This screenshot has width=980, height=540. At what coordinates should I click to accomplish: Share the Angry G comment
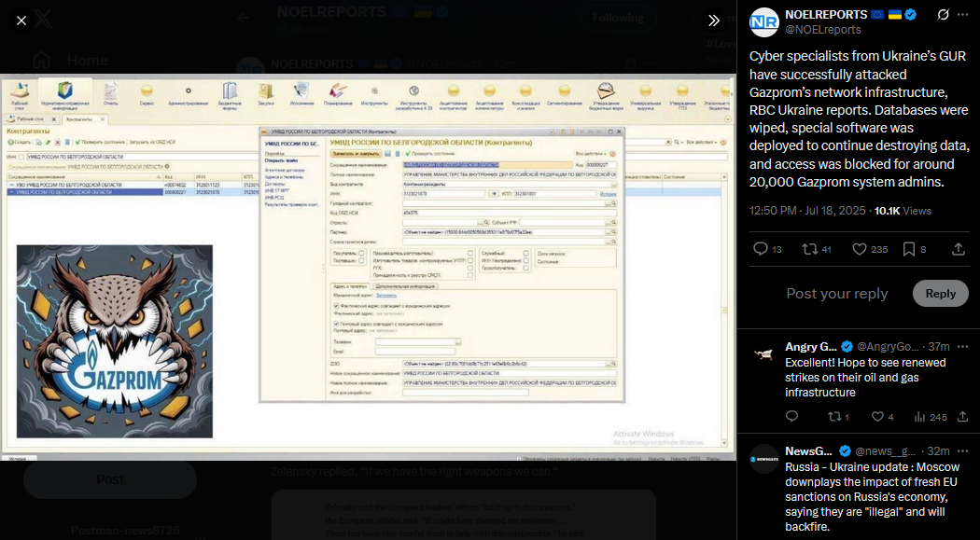[962, 416]
